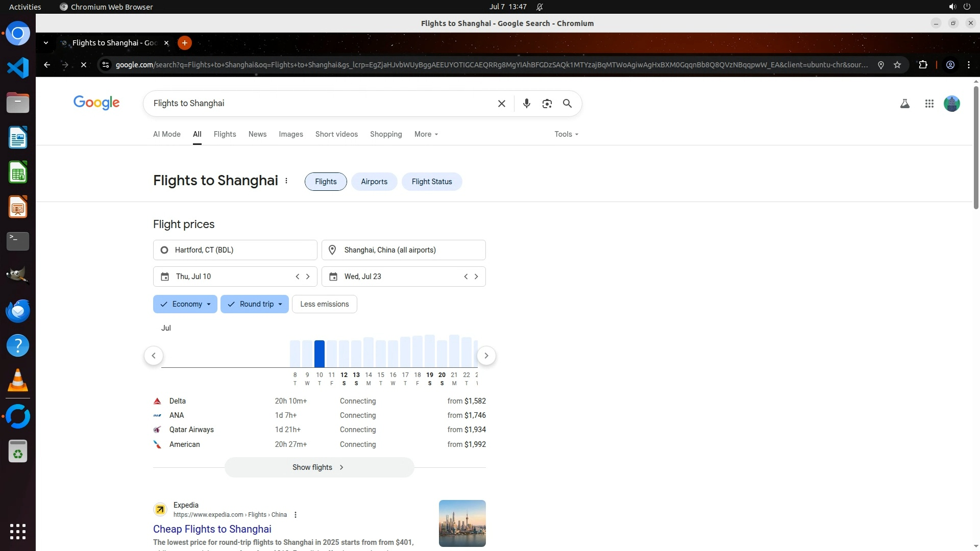Select the July 14 price bar
This screenshot has width=980, height=551.
click(x=369, y=353)
